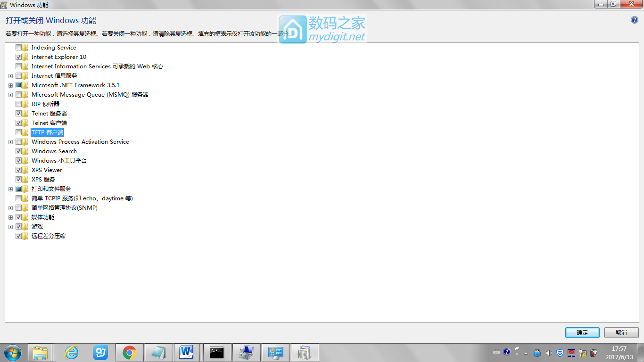Uncheck the Telnet 服务器 checkbox
644x362 pixels.
pos(19,114)
